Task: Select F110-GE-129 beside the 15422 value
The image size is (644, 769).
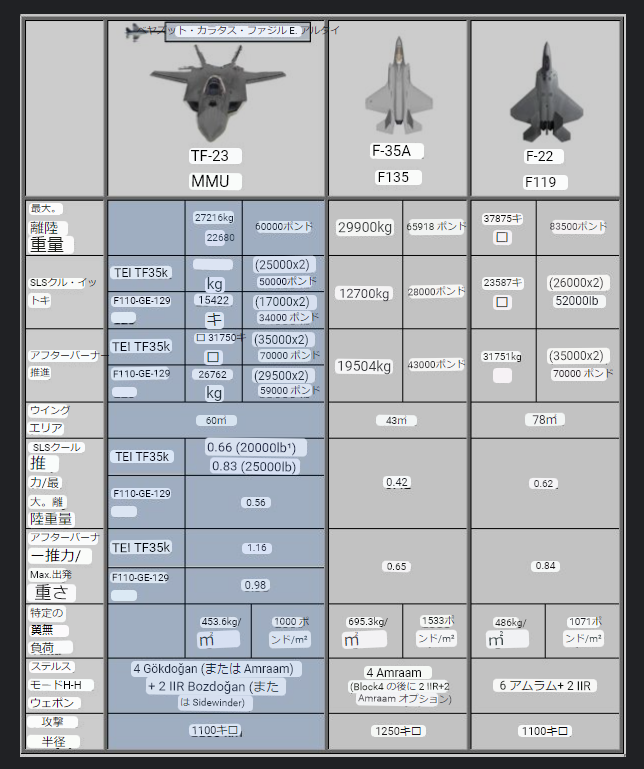Action: tap(141, 301)
